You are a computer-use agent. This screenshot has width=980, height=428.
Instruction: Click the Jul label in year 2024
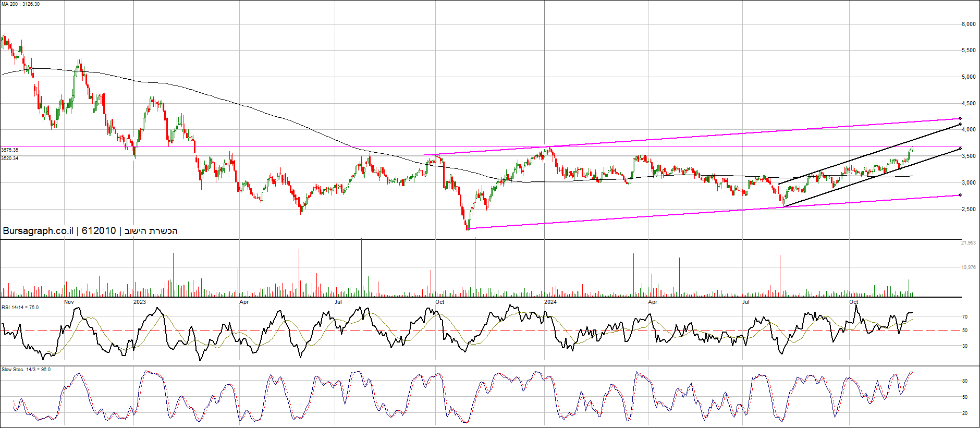[x=746, y=302]
